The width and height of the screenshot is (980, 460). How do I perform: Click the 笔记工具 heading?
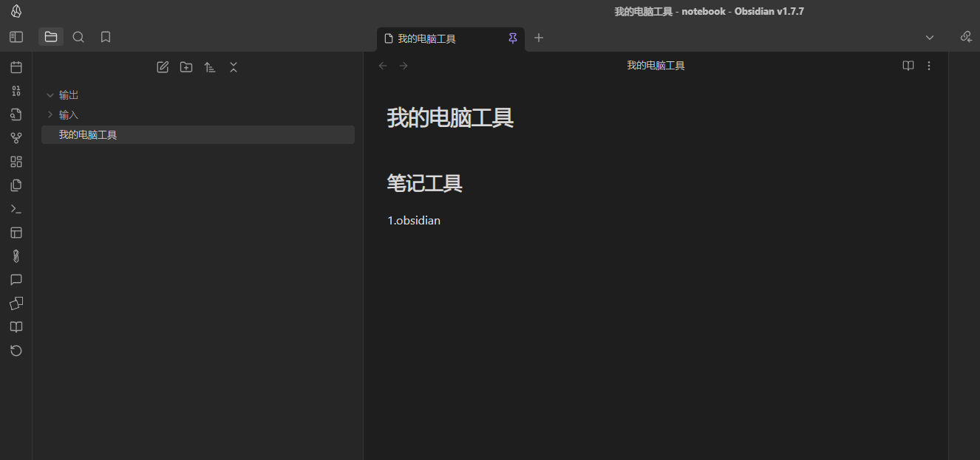coord(425,183)
